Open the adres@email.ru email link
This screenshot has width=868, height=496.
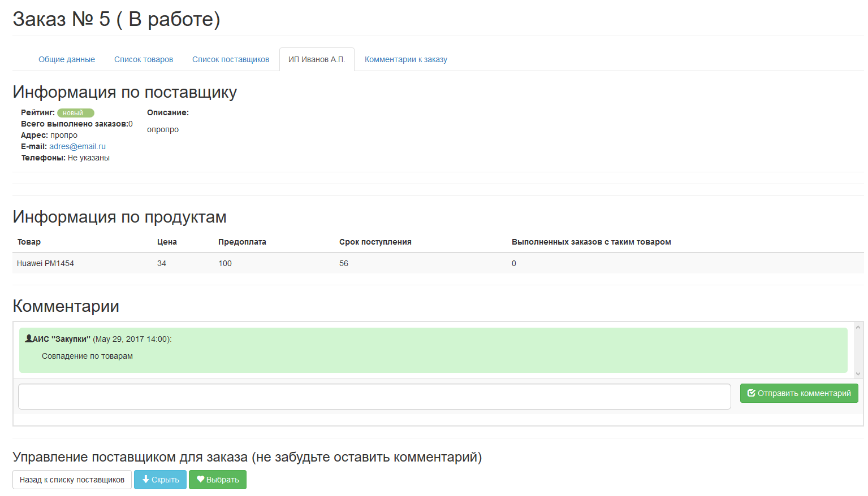pos(77,146)
